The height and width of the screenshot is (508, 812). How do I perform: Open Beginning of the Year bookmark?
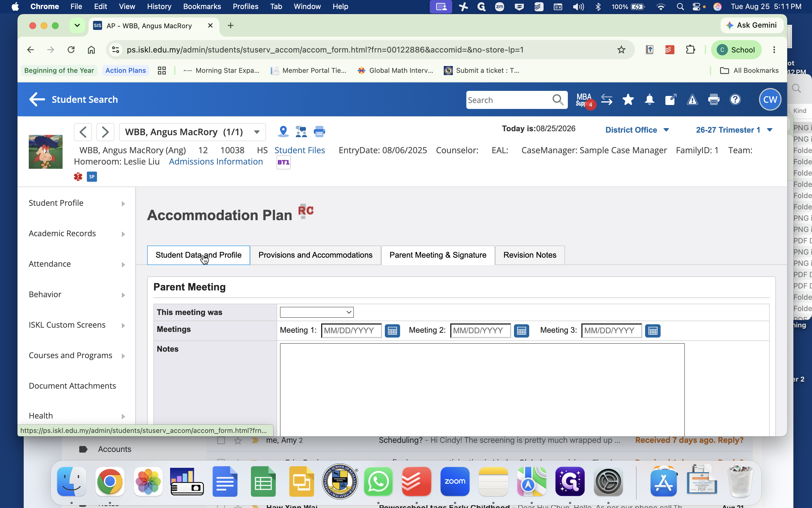59,71
